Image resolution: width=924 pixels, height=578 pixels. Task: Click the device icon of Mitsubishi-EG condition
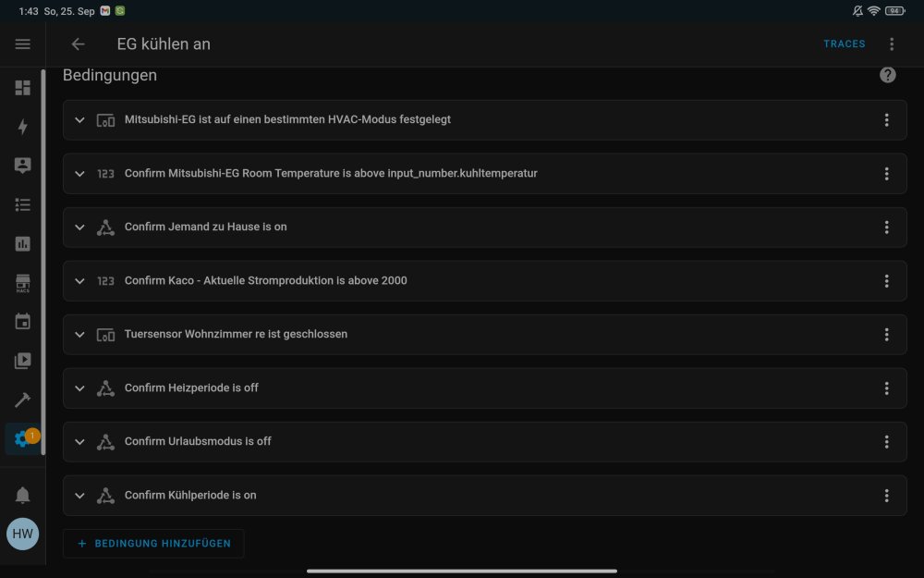click(x=105, y=120)
